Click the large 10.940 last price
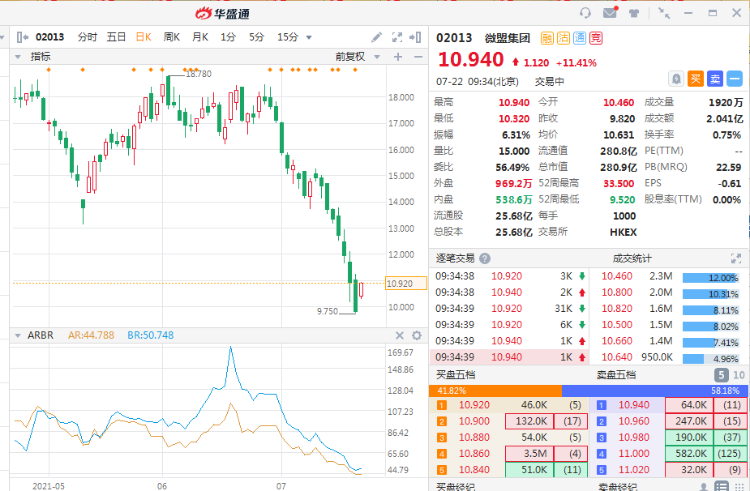This screenshot has height=491, width=750. pos(471,60)
